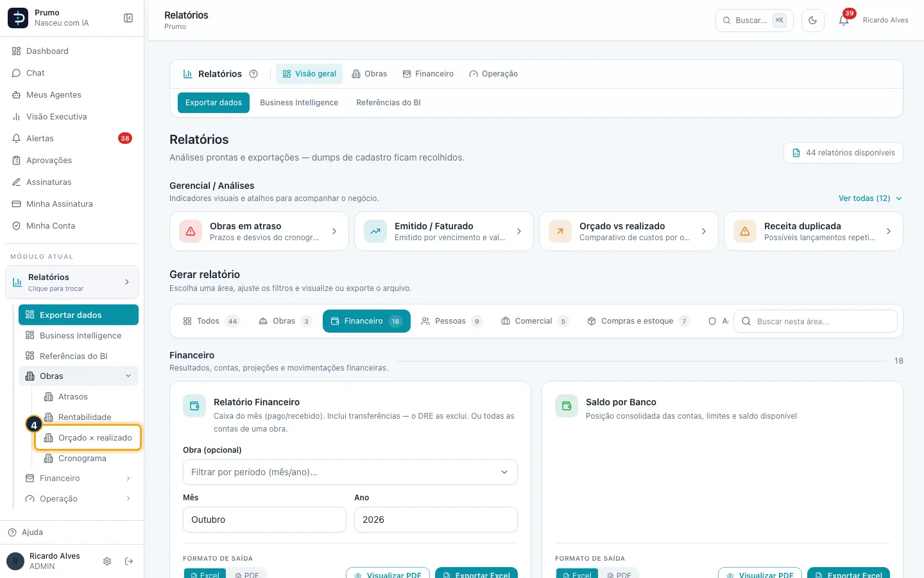Open notifications bell icon
The height and width of the screenshot is (578, 924).
pos(844,21)
